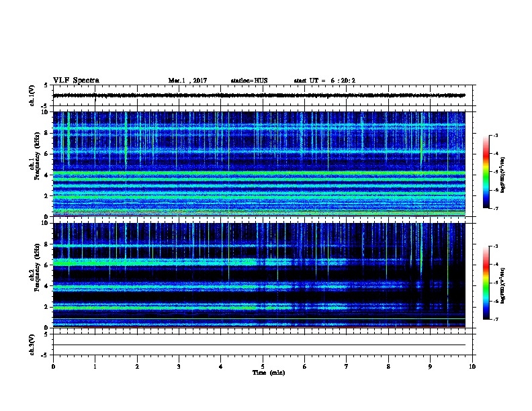Click the time axis tick label 6
532x411 pixels.
tap(305, 367)
